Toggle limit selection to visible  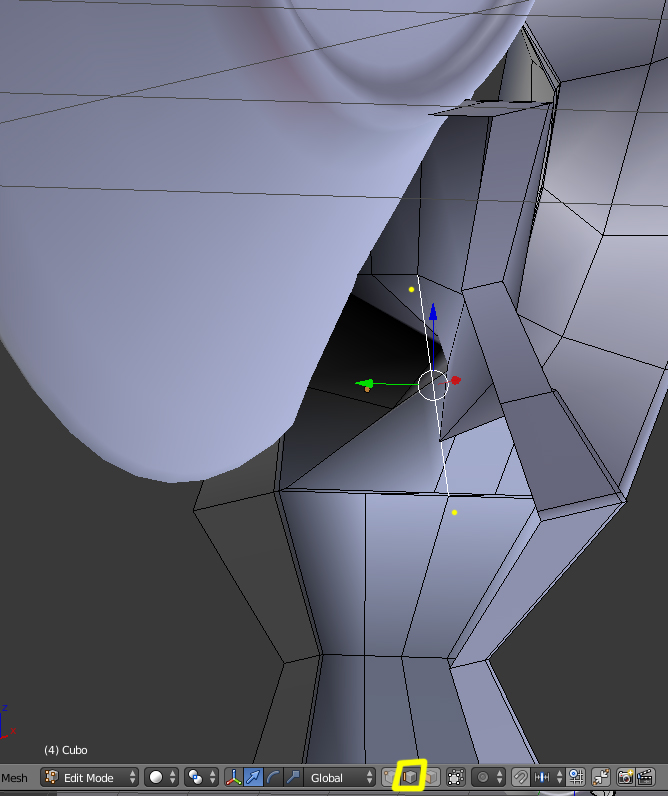[456, 777]
